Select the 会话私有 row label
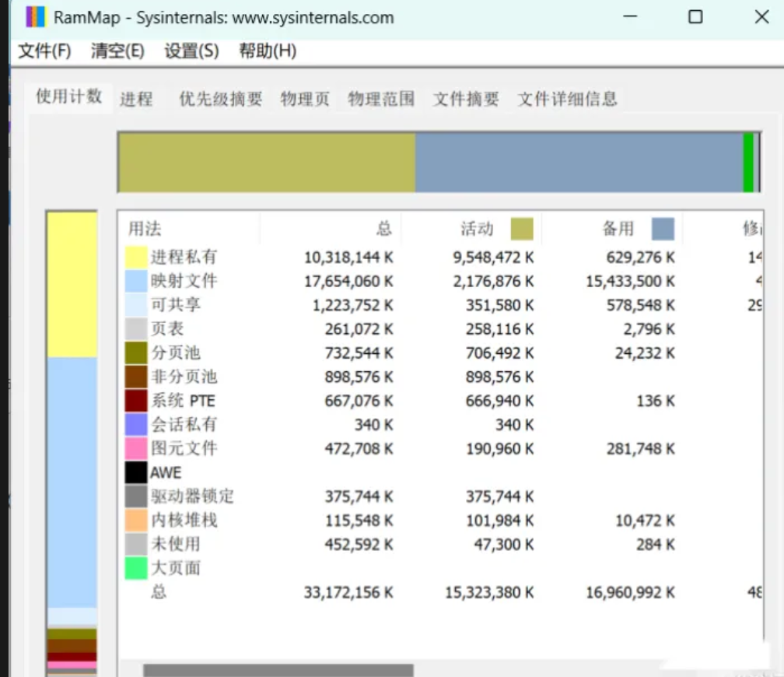This screenshot has width=784, height=677. tap(184, 425)
